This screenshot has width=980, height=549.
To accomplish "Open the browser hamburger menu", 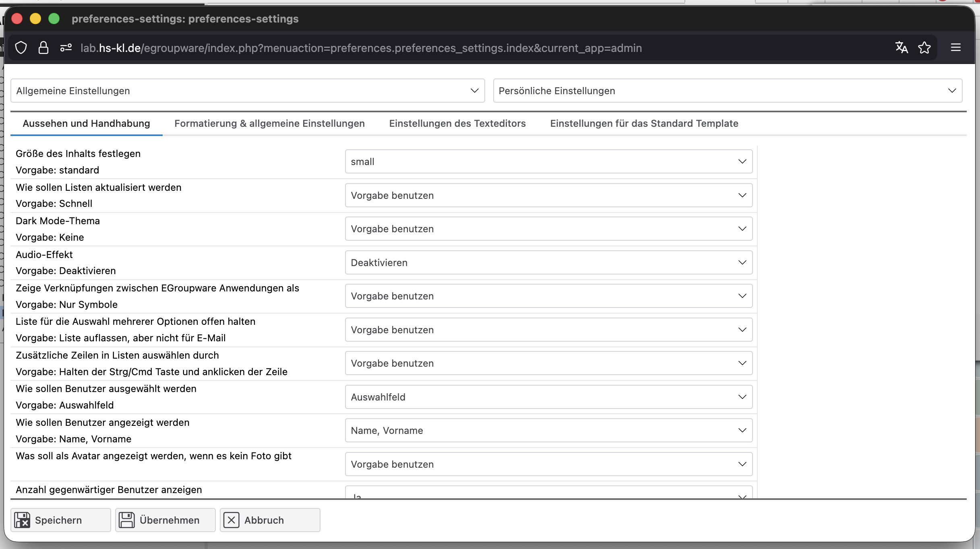I will [956, 48].
